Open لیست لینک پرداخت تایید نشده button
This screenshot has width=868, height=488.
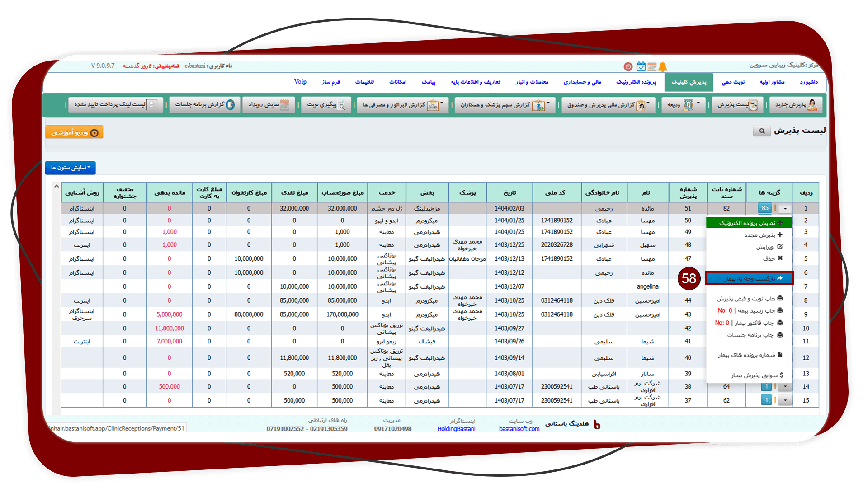115,105
